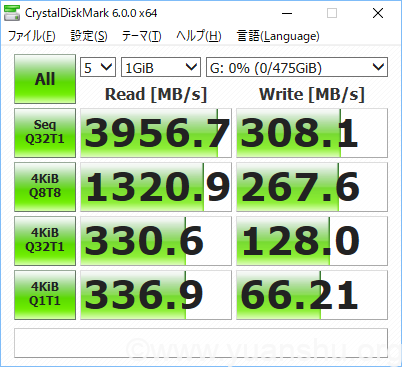402x367 pixels.
Task: Minimize the CrystalDiskMark window
Action: click(x=287, y=13)
